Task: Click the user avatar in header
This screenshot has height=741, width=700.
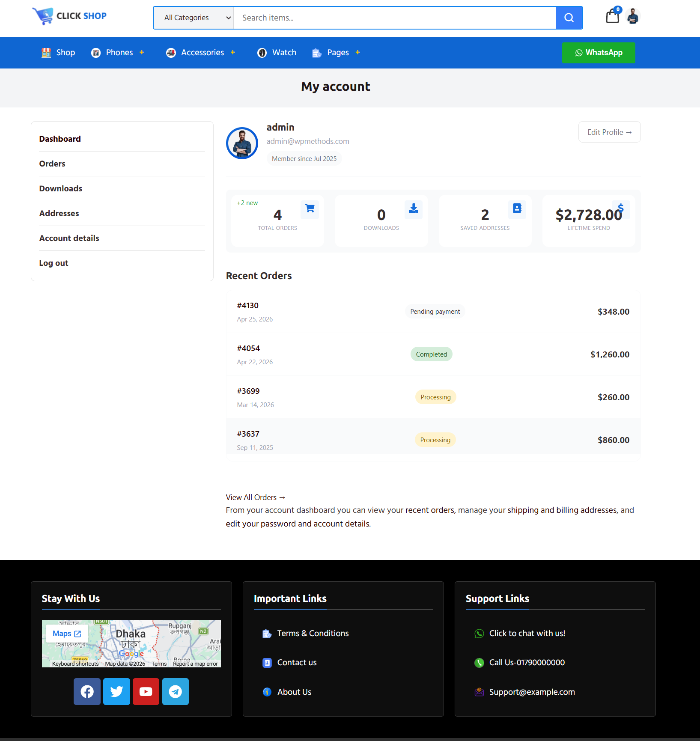Action: [633, 17]
